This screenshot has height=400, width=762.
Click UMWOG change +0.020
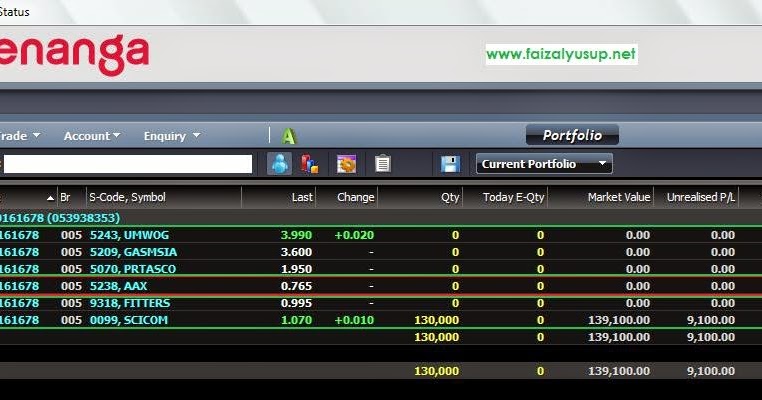[354, 235]
